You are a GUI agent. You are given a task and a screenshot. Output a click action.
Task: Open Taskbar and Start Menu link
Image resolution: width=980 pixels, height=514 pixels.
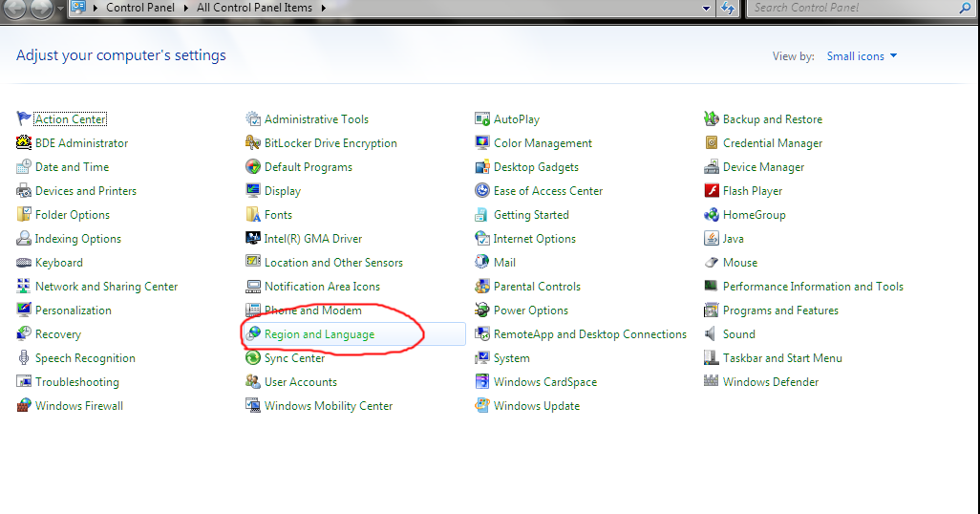coord(782,358)
